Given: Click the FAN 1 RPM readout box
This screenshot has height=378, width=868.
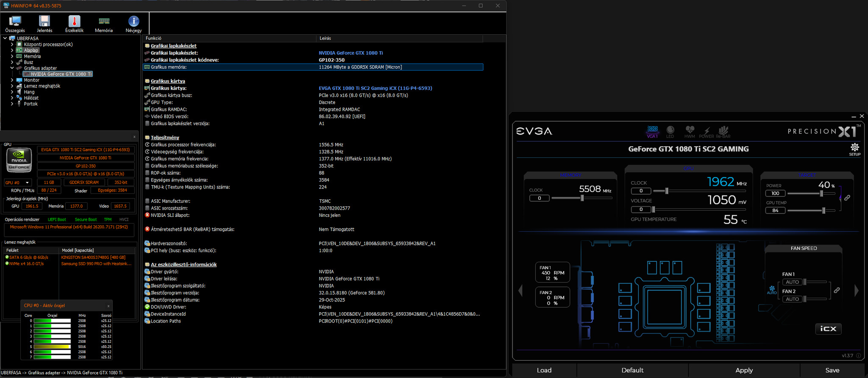Looking at the screenshot, I should [552, 273].
